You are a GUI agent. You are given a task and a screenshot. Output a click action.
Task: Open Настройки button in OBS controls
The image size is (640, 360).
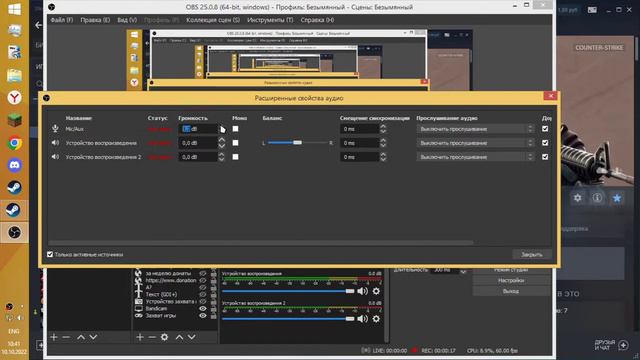511,280
